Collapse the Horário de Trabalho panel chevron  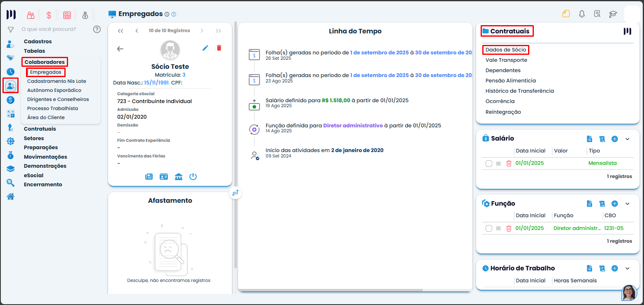(627, 268)
